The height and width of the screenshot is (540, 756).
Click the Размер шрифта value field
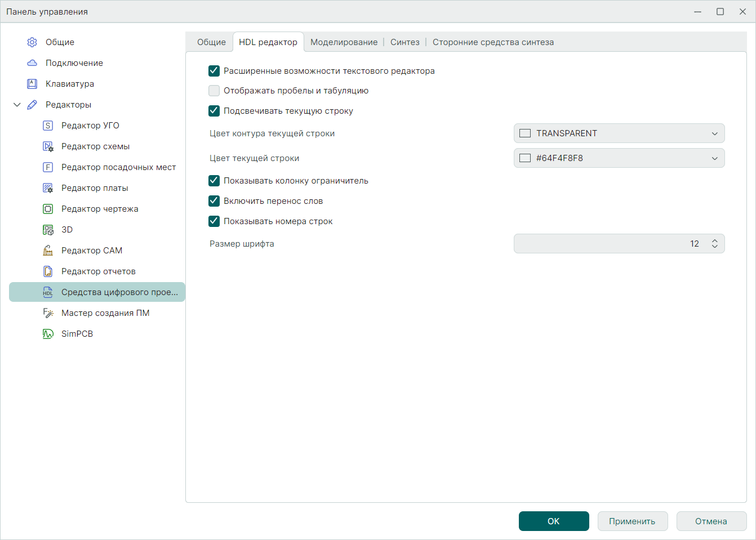608,244
